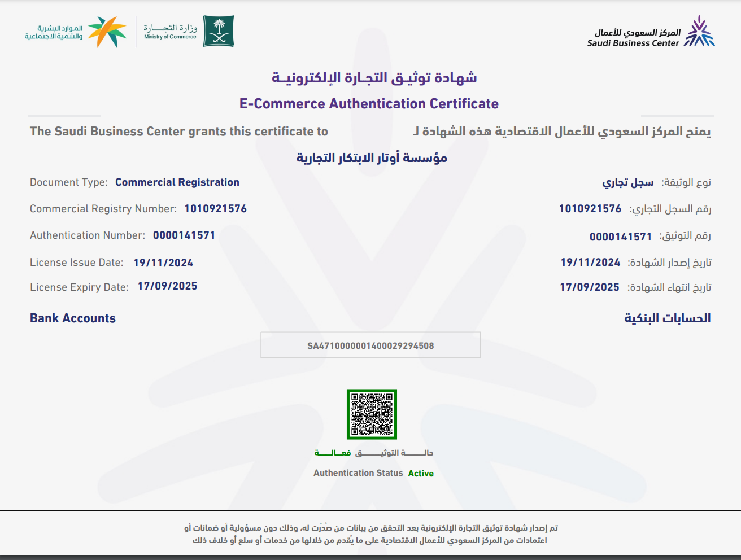The width and height of the screenshot is (741, 560).
Task: Click the Saudi Business Center star logo
Action: 699,32
